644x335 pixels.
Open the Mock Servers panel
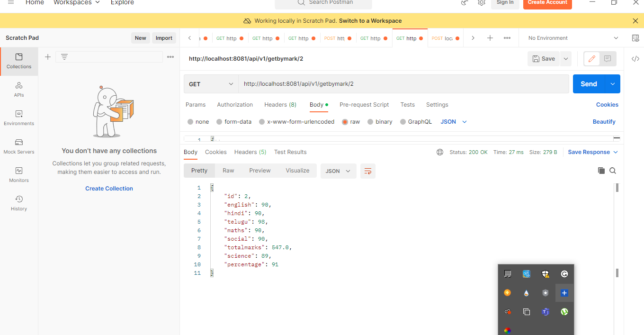18,147
